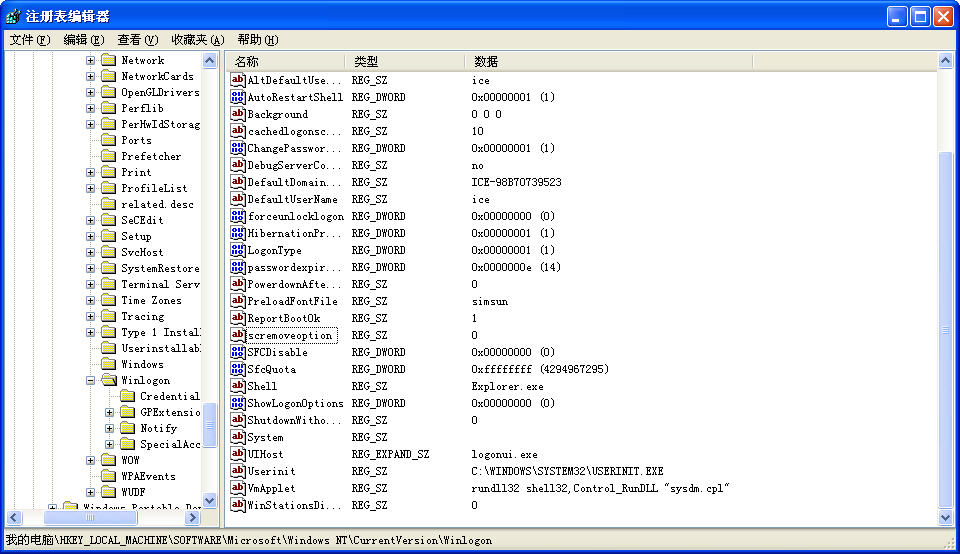Click the values pane scroll up arrow
The image size is (960, 554).
(x=945, y=61)
